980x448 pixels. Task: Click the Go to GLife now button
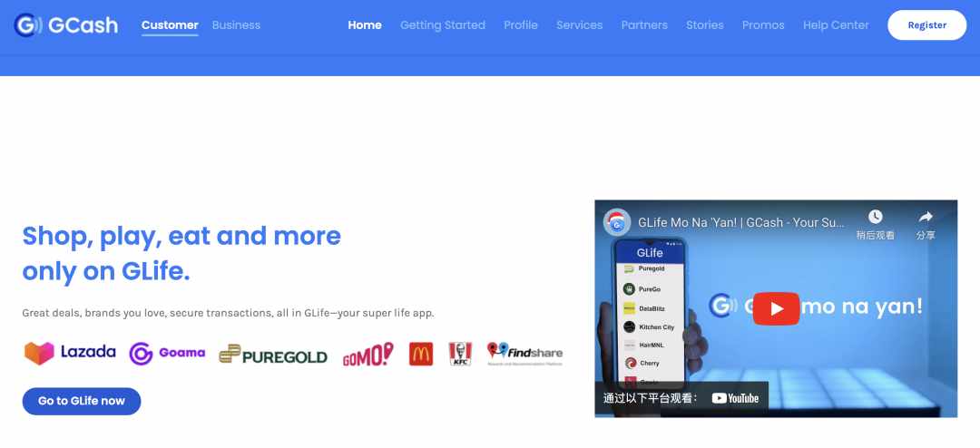tap(82, 401)
